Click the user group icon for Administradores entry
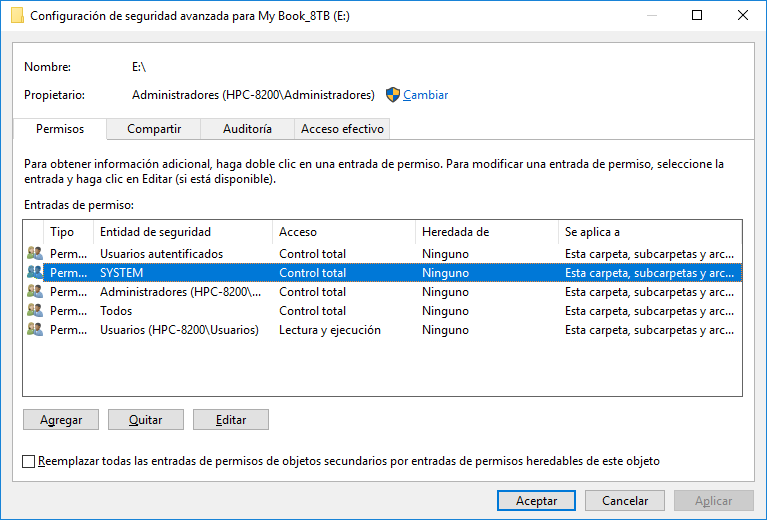Image resolution: width=767 pixels, height=520 pixels. point(35,292)
